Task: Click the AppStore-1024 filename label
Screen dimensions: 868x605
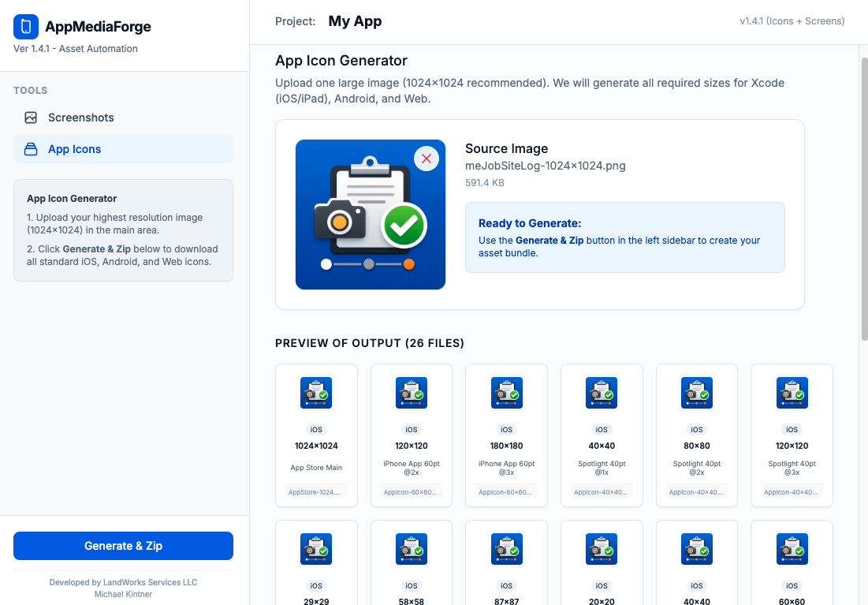Action: (x=316, y=491)
